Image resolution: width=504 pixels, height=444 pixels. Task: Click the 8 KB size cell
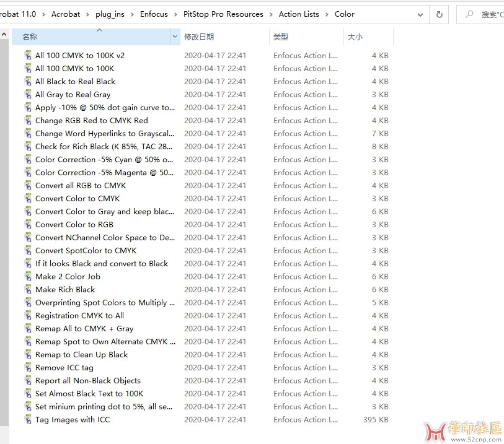[380, 146]
